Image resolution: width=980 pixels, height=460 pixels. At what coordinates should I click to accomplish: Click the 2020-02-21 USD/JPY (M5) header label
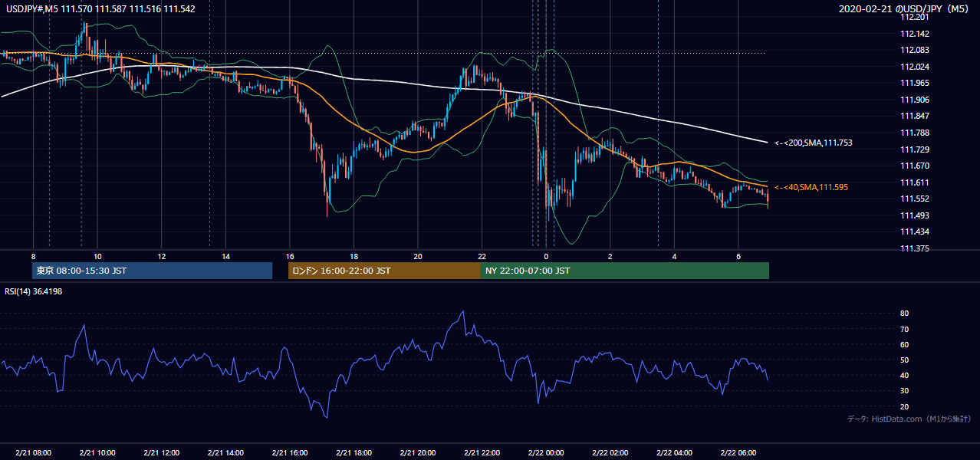pos(905,9)
